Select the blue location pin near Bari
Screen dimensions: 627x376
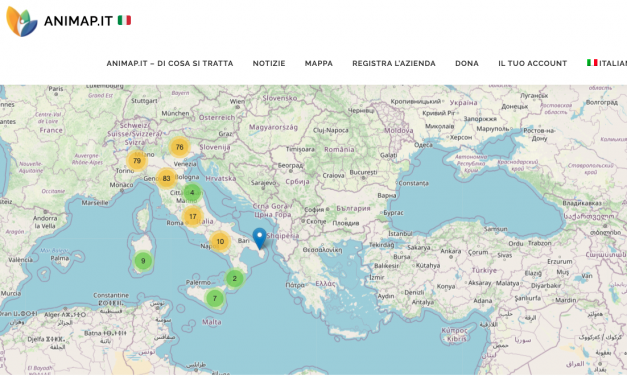(260, 239)
